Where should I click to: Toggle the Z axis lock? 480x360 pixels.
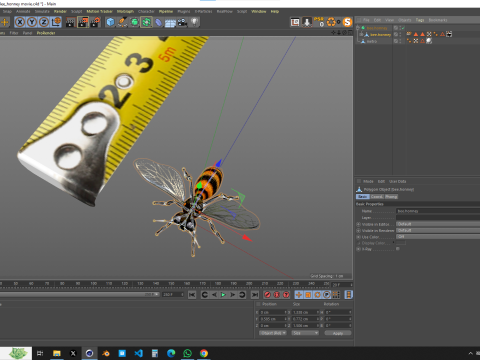click(x=44, y=22)
